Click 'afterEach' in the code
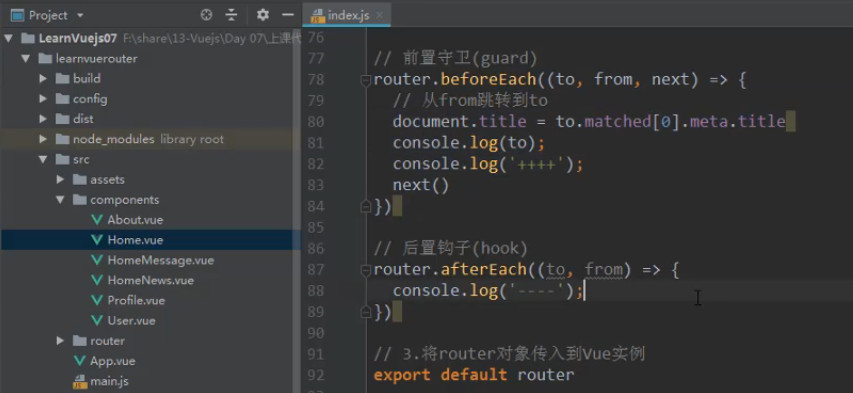Image resolution: width=853 pixels, height=393 pixels. click(x=484, y=269)
